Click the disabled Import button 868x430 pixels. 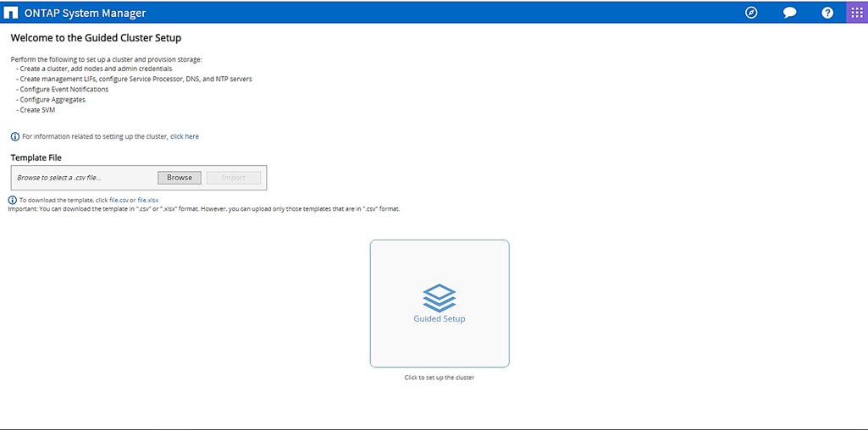click(x=234, y=178)
